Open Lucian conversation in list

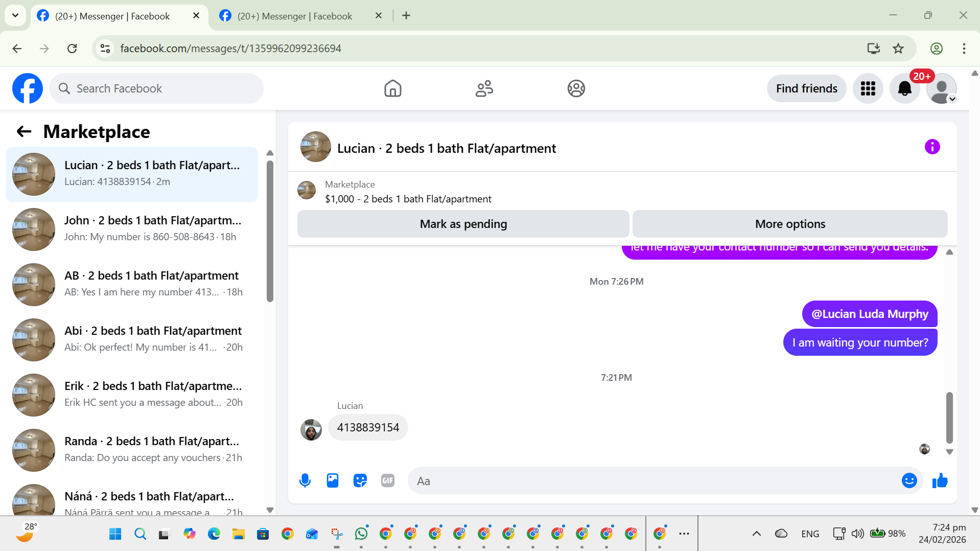[132, 174]
